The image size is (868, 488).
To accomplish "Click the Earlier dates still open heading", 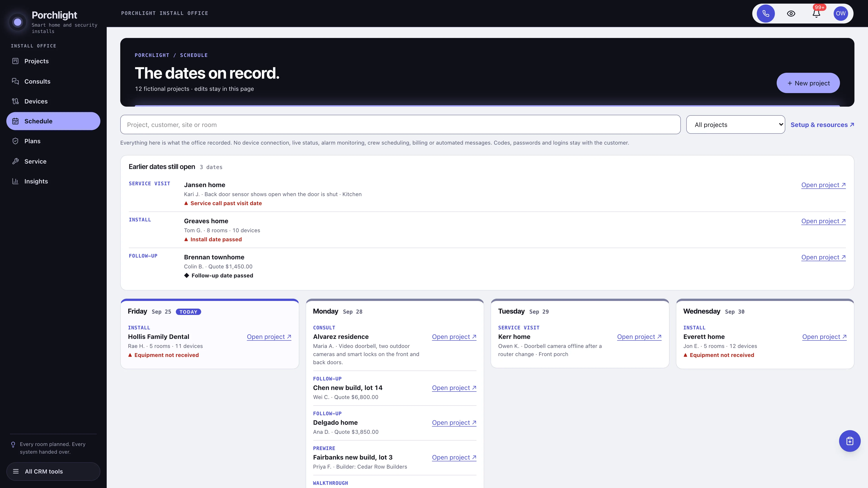I will click(x=162, y=167).
